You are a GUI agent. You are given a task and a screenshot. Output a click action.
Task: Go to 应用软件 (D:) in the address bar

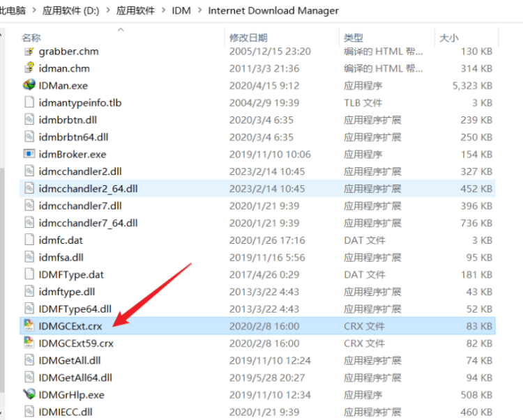click(71, 10)
